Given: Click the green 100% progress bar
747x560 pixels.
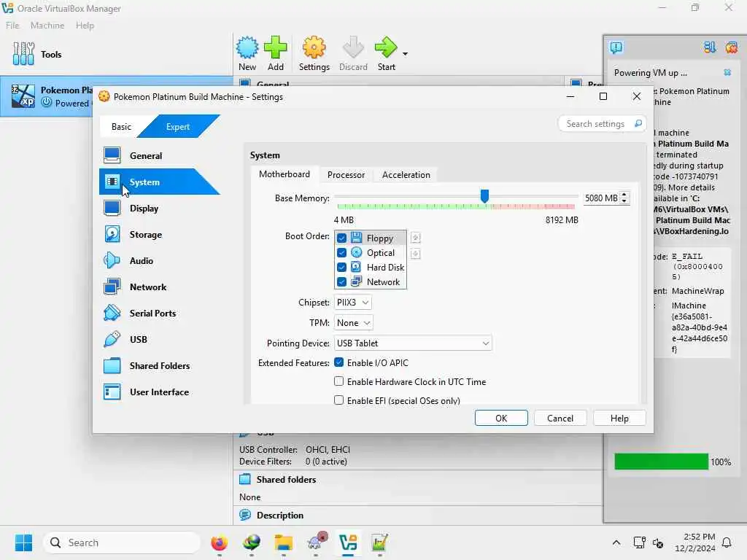Looking at the screenshot, I should [x=661, y=462].
